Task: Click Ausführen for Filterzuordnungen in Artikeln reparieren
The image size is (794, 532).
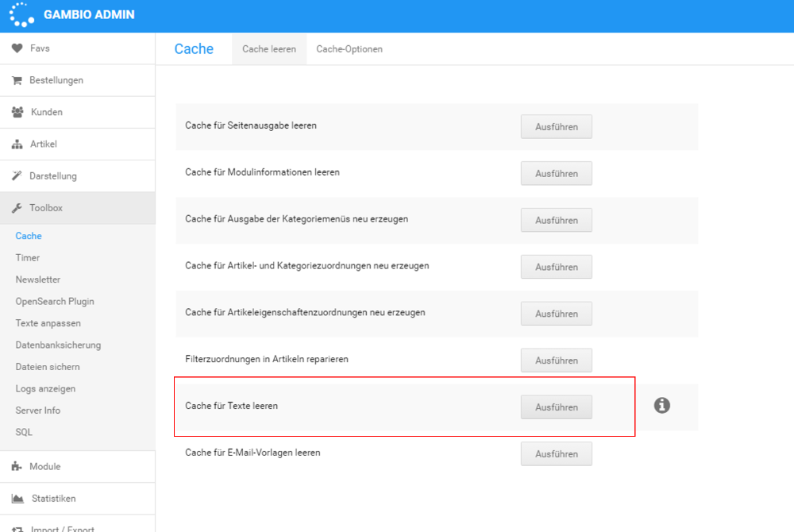Action: pos(557,360)
